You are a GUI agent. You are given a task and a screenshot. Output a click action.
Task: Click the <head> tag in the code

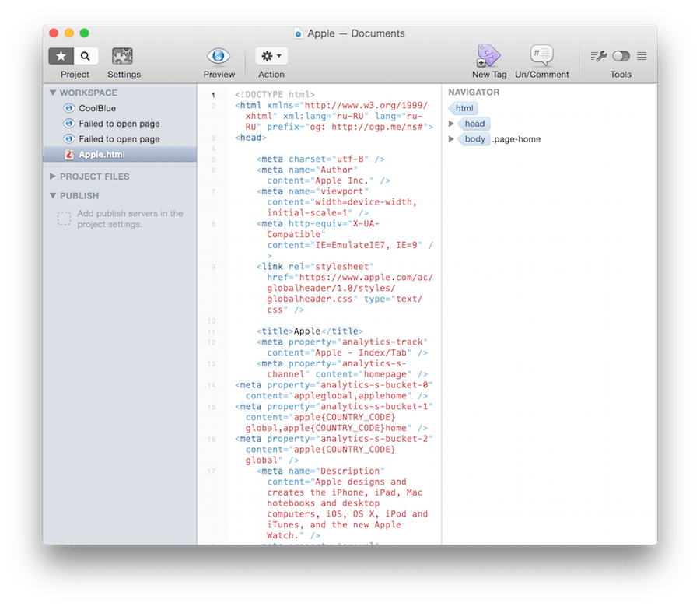250,138
